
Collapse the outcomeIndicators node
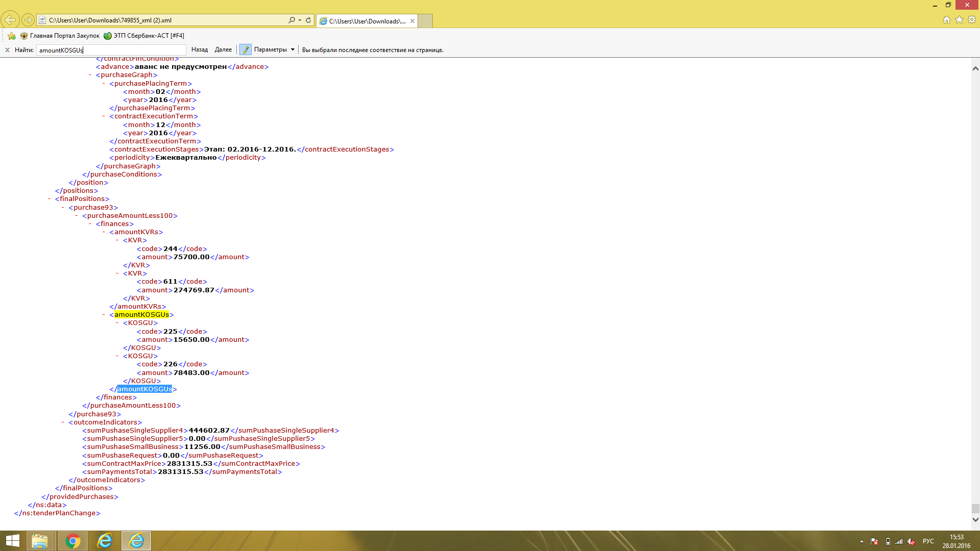(x=63, y=422)
